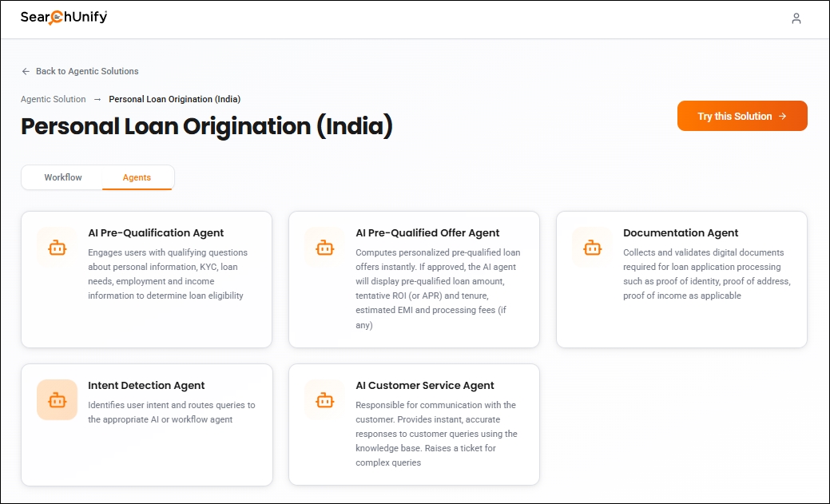The image size is (830, 504).
Task: Click Intent Detection Agent robot icon
Action: (x=57, y=399)
